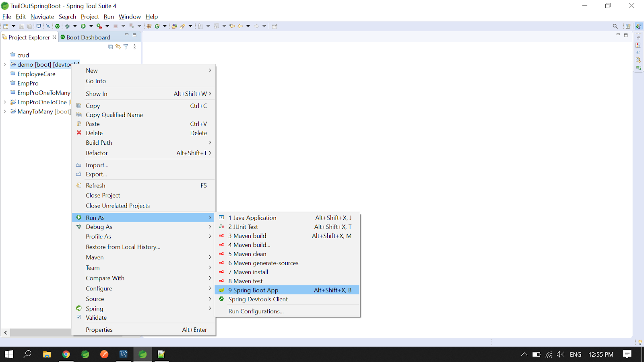Screen dimensions: 644x362
Task: Click the red Delete X icon in context menu
Action: pos(79,133)
